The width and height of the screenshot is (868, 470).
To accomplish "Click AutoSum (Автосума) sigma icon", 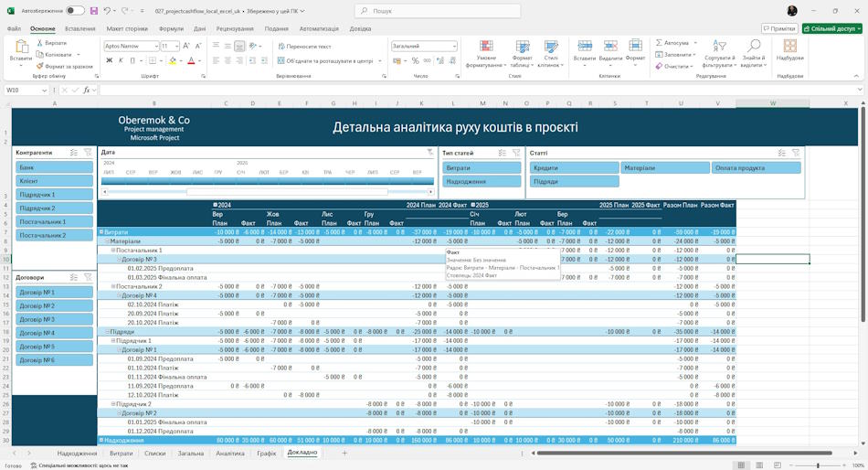I will 659,43.
